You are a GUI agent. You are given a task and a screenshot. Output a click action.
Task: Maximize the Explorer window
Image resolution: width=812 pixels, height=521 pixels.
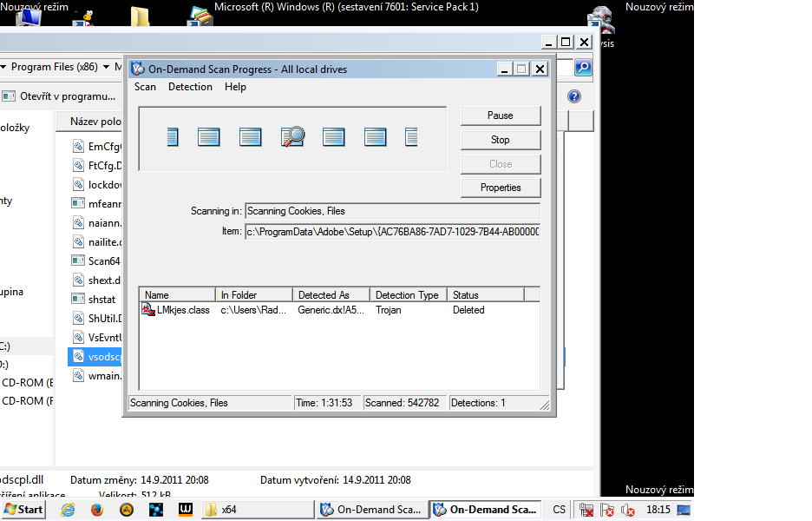coord(566,42)
